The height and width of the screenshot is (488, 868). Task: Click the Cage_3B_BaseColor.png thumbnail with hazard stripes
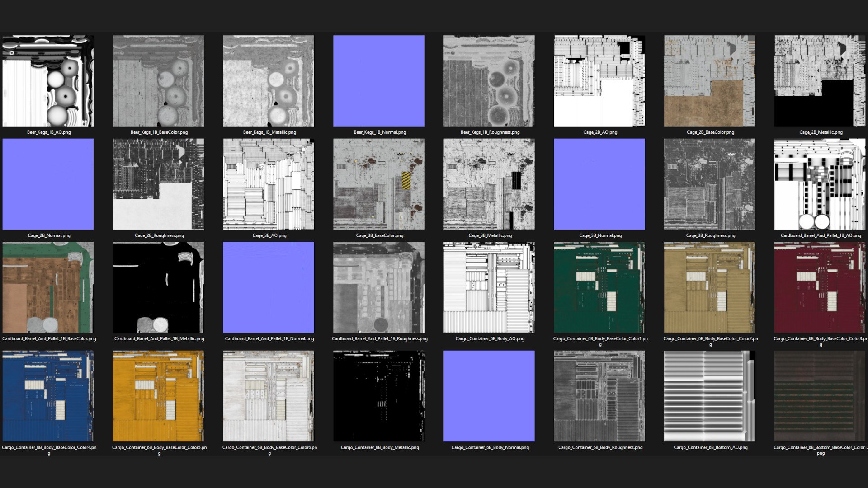click(x=379, y=184)
